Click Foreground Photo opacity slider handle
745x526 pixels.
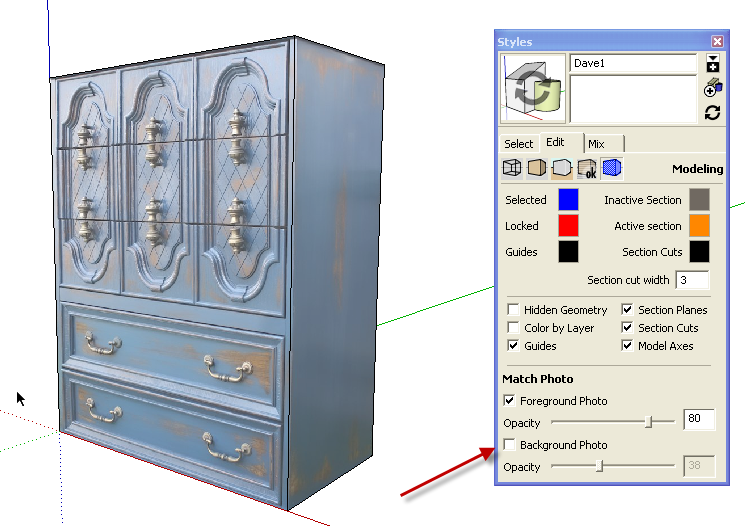pos(649,421)
